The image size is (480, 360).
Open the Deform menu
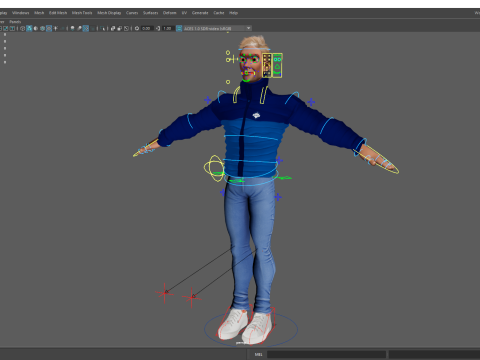(x=169, y=13)
